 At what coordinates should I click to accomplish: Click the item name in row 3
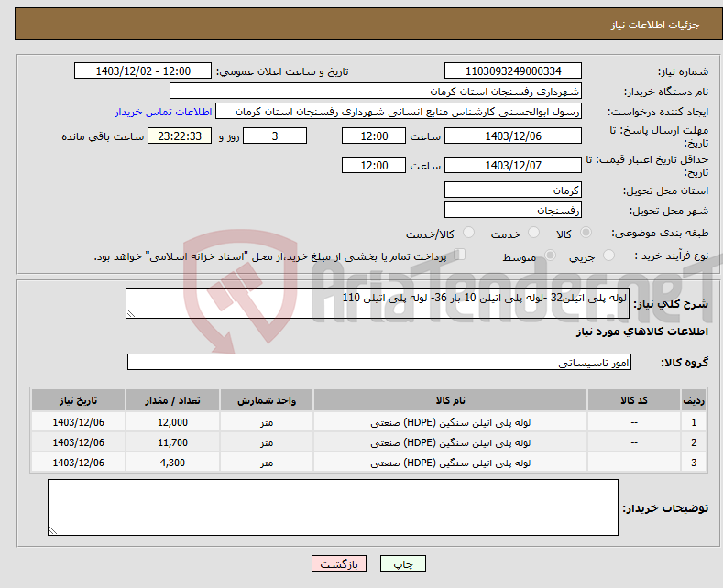pyautogui.click(x=451, y=463)
